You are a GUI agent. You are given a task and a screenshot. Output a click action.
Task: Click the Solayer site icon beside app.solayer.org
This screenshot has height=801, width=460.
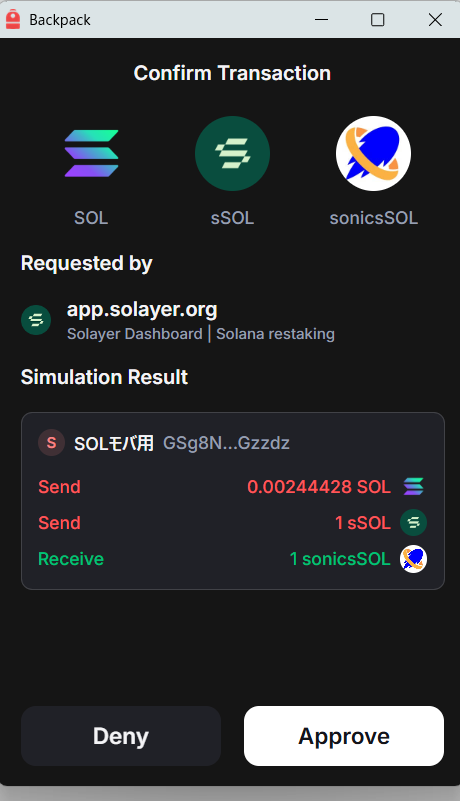pyautogui.click(x=36, y=320)
